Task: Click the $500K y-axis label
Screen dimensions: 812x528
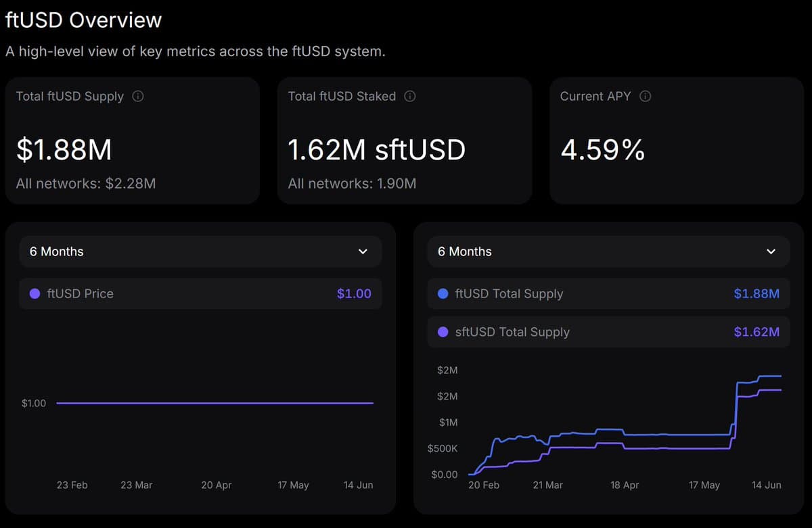Action: pos(443,449)
